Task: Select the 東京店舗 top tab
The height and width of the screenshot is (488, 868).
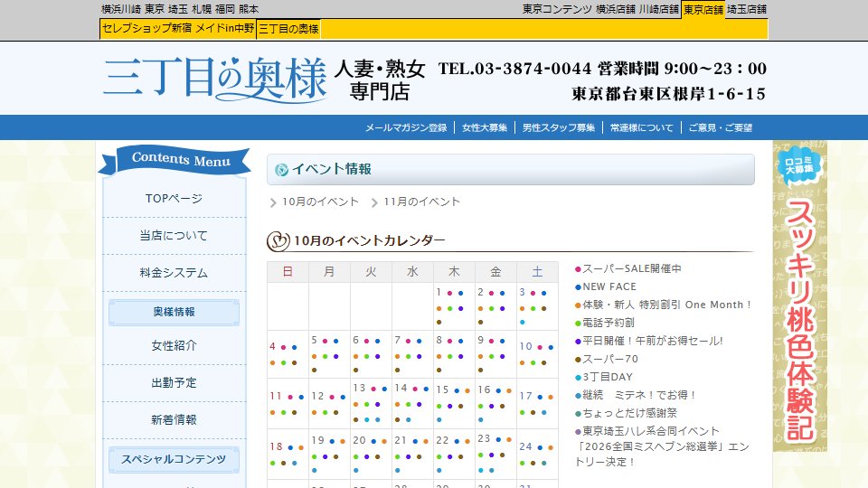Action: pos(703,9)
